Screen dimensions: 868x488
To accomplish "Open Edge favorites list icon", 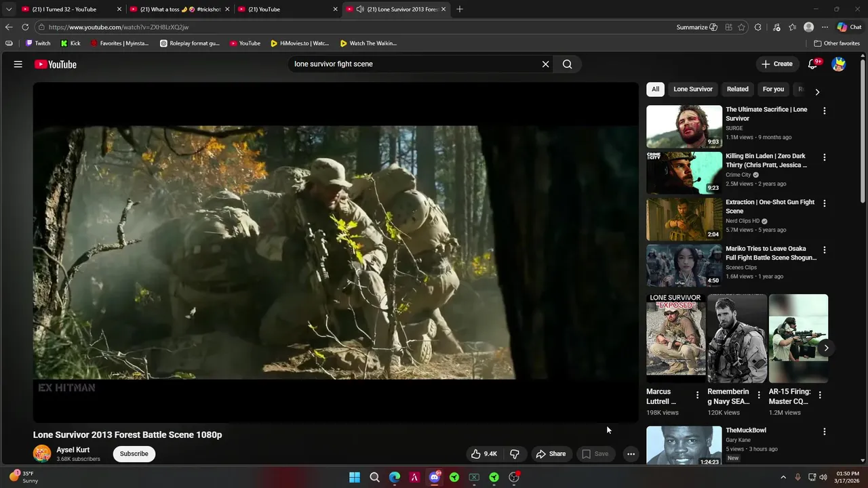I will pyautogui.click(x=793, y=27).
